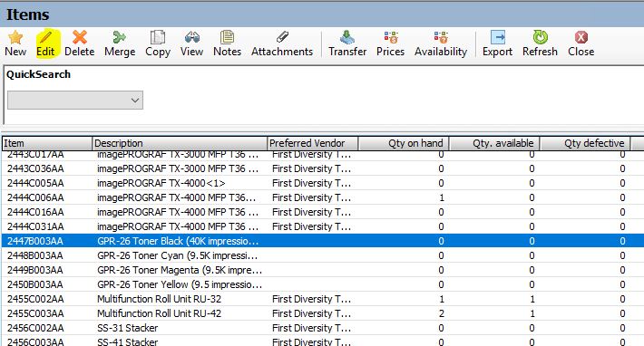The image size is (644, 346).
Task: Expand the QuickSearch dropdown
Action: pos(135,101)
